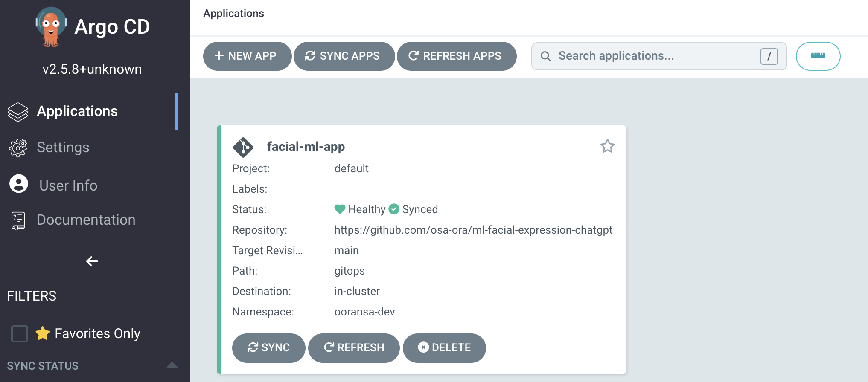Click the slash keyboard shortcut hint in search
This screenshot has width=868, height=382.
(x=769, y=56)
